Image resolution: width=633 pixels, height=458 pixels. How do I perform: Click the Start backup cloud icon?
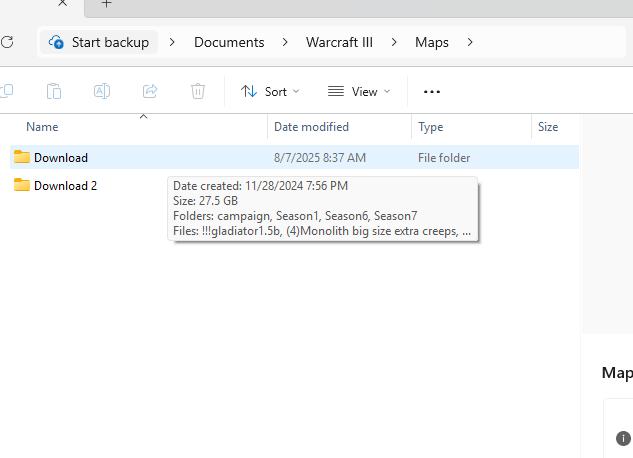pos(56,42)
